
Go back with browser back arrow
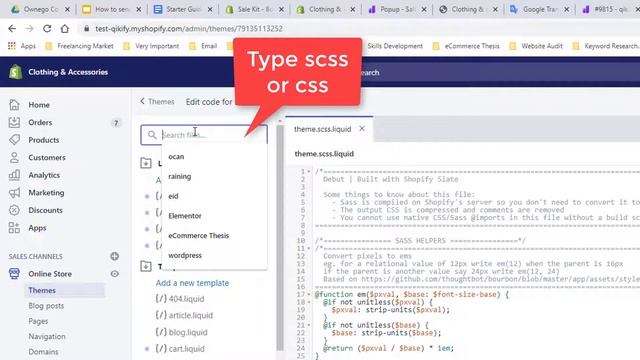coord(12,29)
